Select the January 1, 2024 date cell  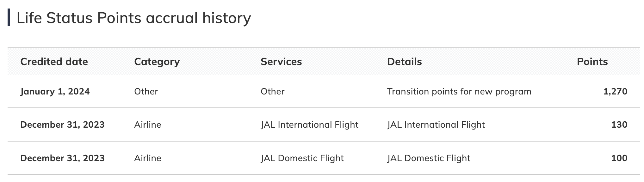[x=55, y=92]
